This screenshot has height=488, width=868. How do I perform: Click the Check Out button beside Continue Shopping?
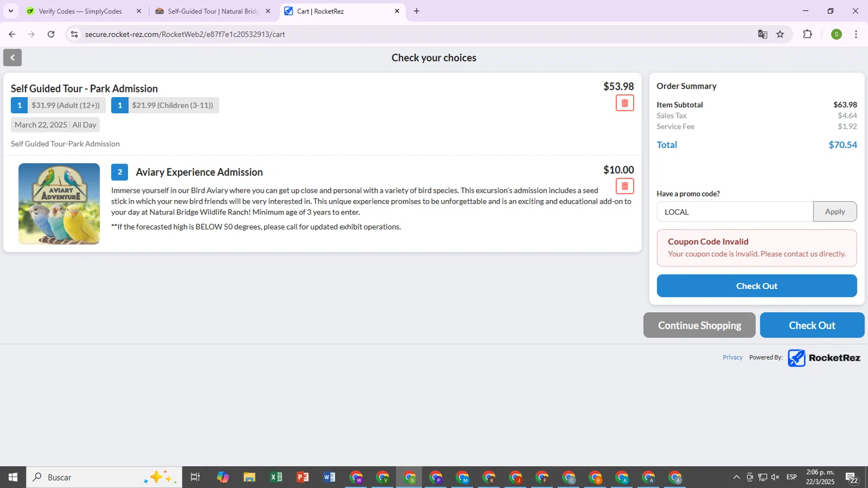812,325
